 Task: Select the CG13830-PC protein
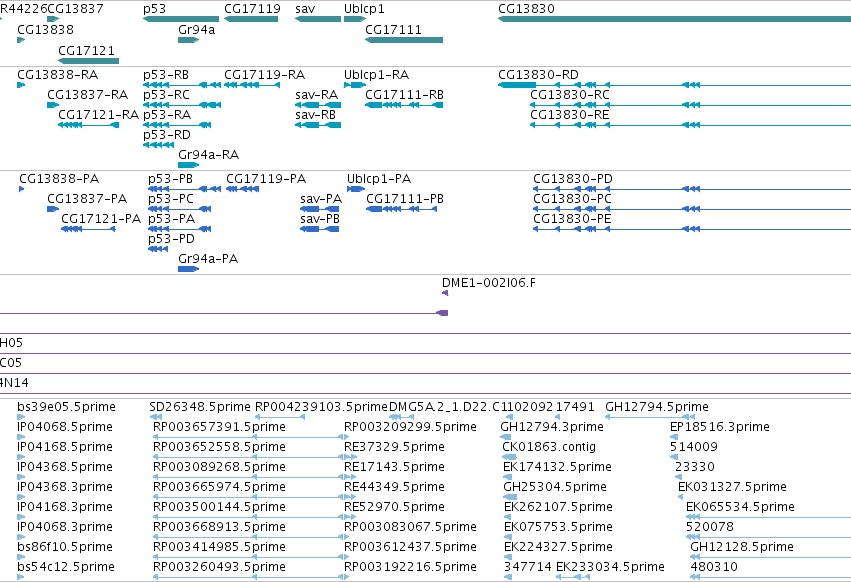click(692, 209)
